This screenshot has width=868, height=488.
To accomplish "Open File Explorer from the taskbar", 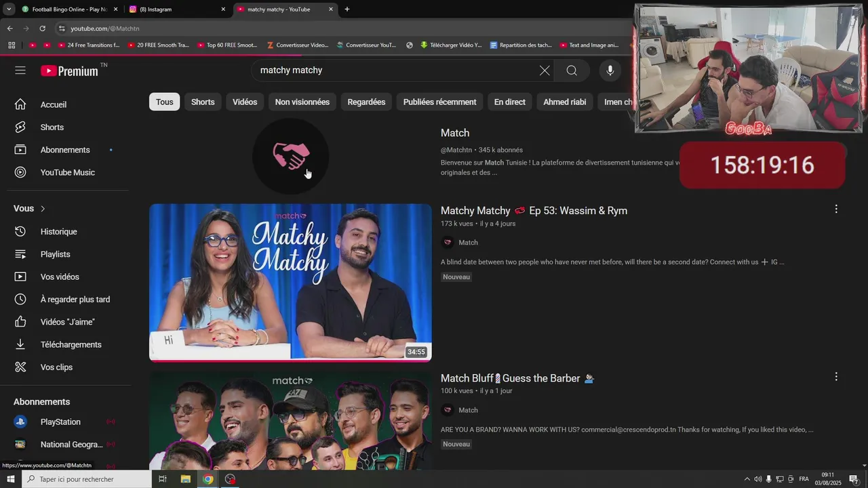I will (x=185, y=479).
